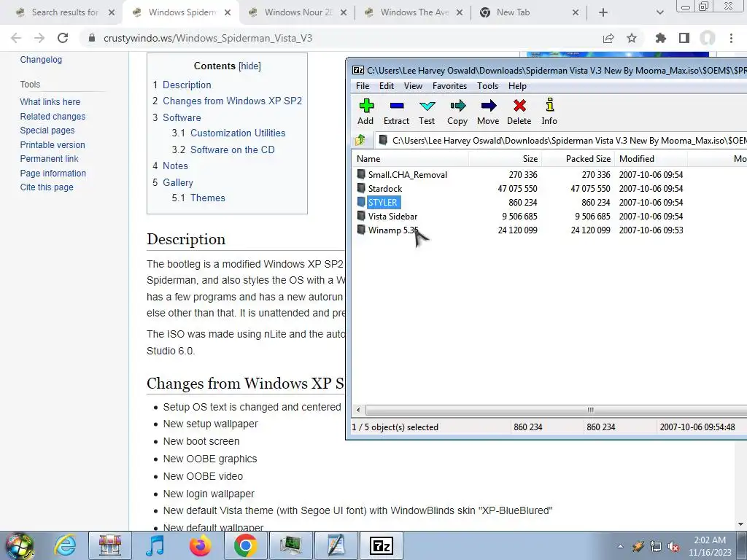
Task: Click the muted volume tray icon
Action: (x=674, y=546)
